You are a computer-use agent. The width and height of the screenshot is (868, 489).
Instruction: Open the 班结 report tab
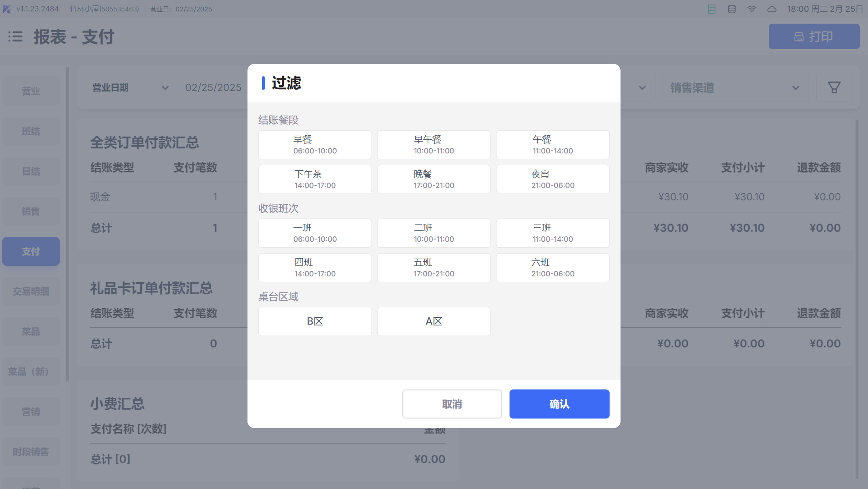click(31, 131)
